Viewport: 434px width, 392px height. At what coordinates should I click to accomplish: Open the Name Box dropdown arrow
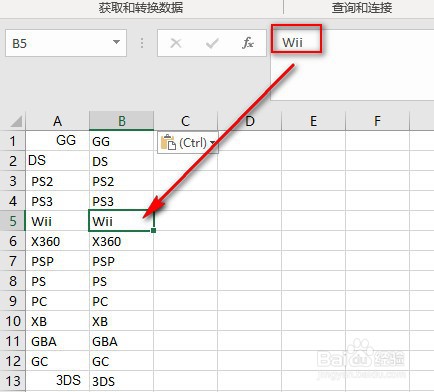tap(116, 42)
